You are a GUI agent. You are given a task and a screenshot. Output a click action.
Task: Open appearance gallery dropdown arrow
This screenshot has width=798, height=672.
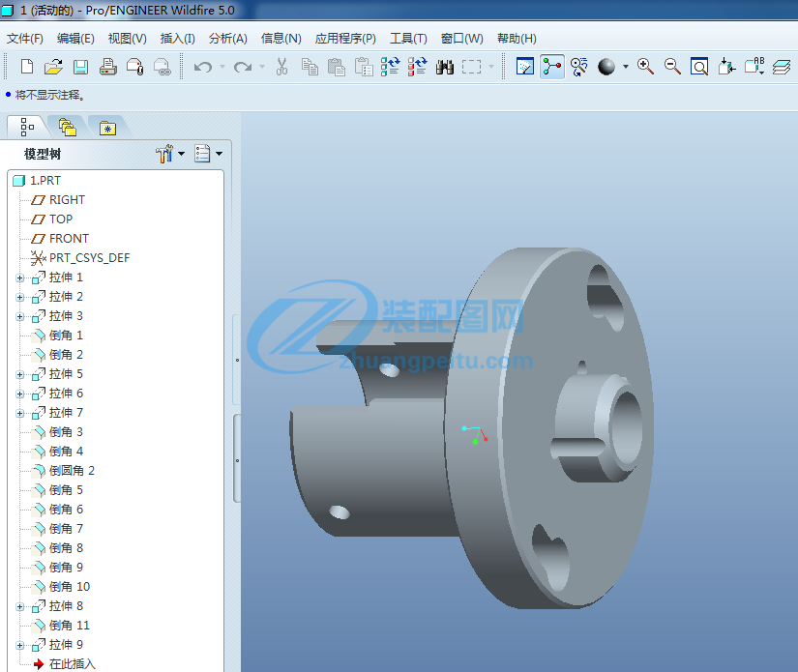pos(626,67)
